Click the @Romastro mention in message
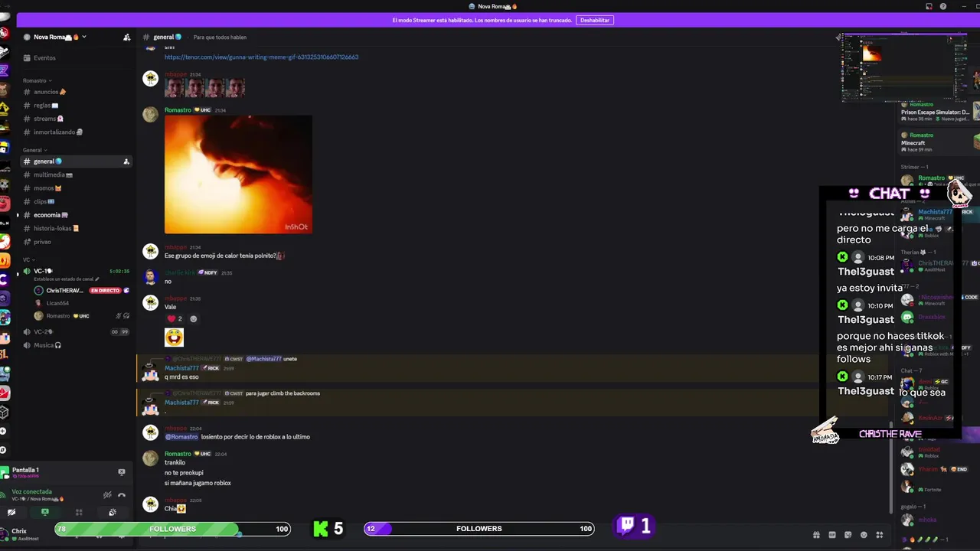980x551 pixels. point(181,437)
